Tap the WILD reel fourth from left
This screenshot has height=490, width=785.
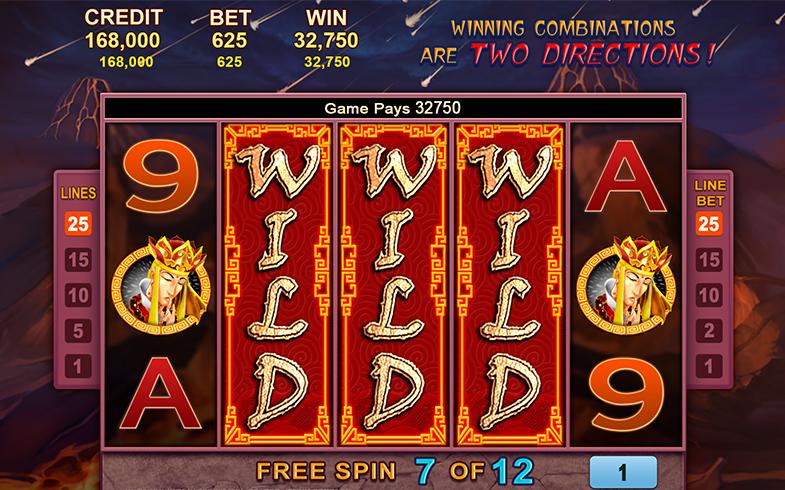point(510,284)
